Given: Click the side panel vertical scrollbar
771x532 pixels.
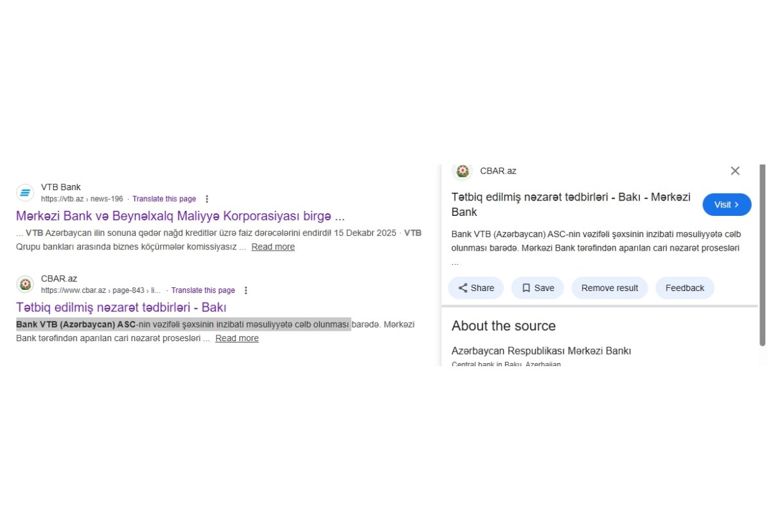Looking at the screenshot, I should point(762,257).
